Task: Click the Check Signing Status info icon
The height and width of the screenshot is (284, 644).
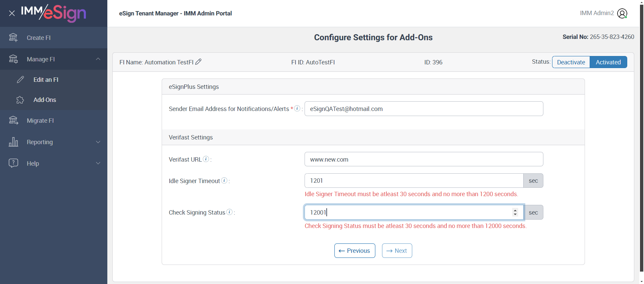Action: click(229, 212)
